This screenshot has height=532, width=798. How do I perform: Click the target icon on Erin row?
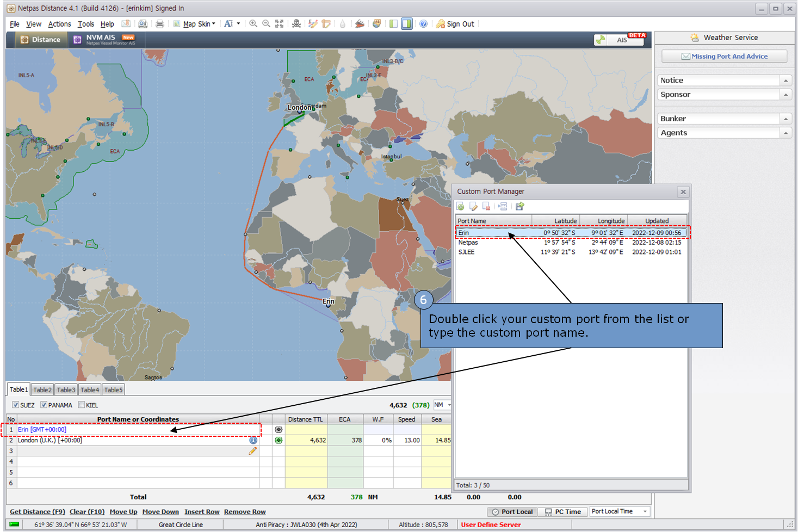point(279,430)
